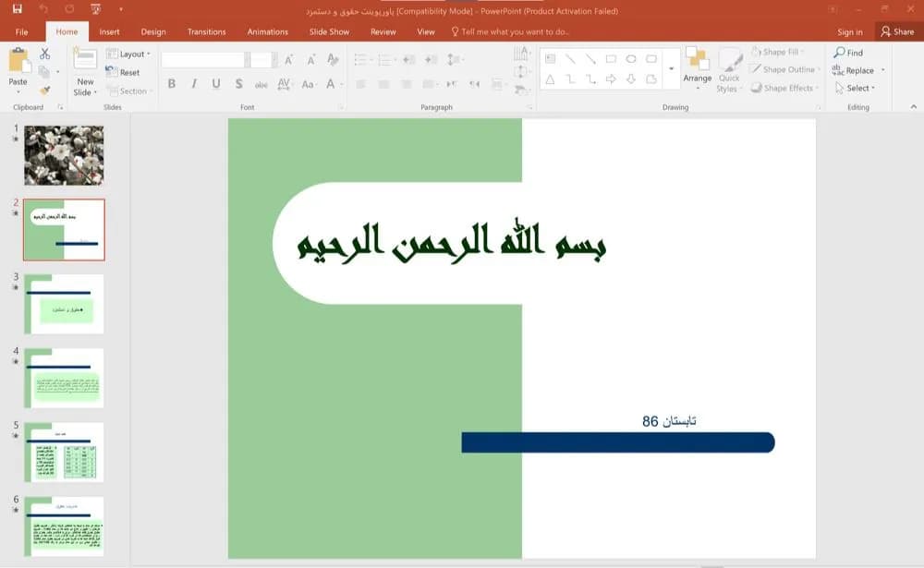Toggle Italic formatting

click(194, 84)
